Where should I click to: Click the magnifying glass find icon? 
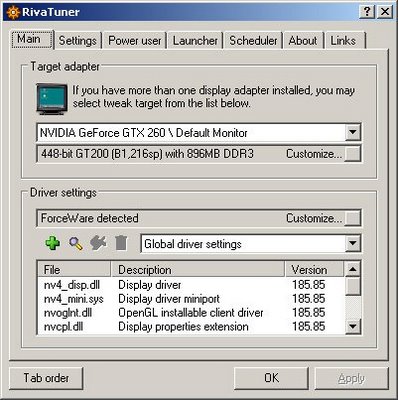(76, 243)
